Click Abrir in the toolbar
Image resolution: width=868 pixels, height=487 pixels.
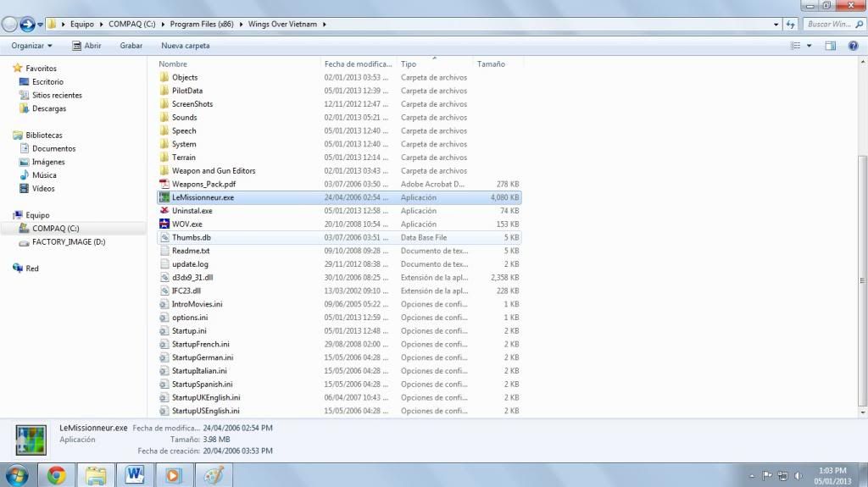pos(86,46)
